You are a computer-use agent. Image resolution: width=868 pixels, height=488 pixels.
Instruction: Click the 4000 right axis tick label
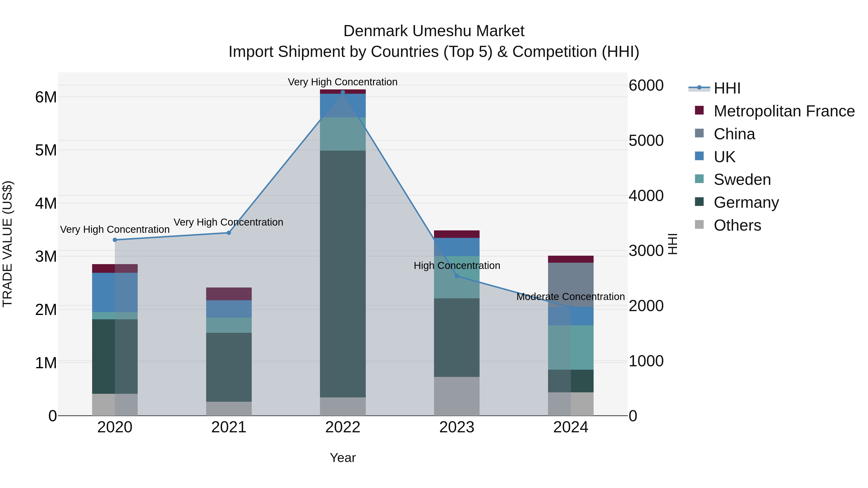pos(646,196)
